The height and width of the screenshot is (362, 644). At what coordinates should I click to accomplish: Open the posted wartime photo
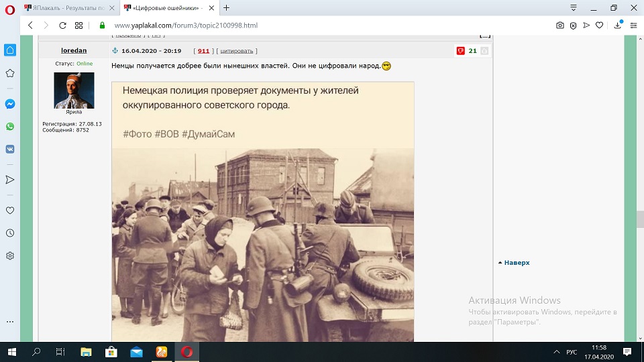coord(263,211)
